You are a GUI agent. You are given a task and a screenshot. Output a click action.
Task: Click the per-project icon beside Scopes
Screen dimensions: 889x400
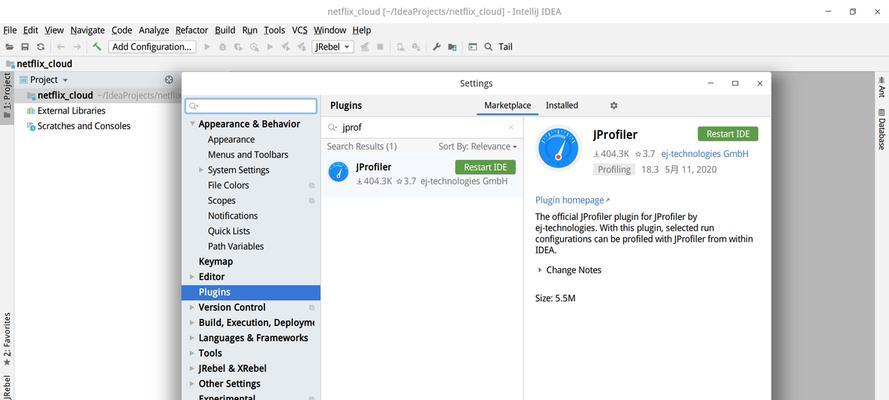(311, 201)
